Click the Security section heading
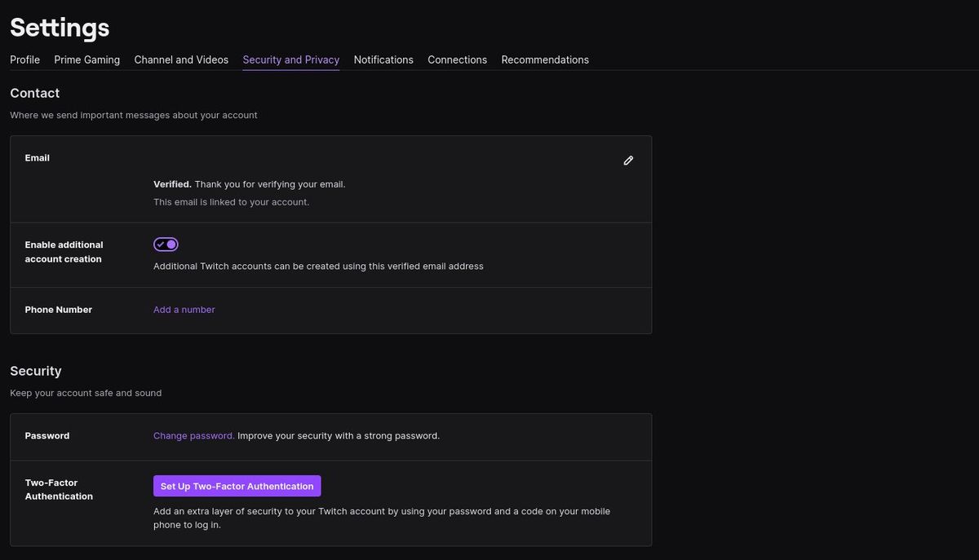The width and height of the screenshot is (979, 560). click(x=36, y=371)
